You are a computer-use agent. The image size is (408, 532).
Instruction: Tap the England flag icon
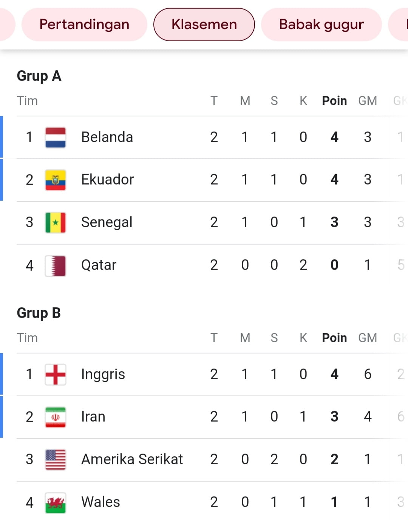[56, 374]
